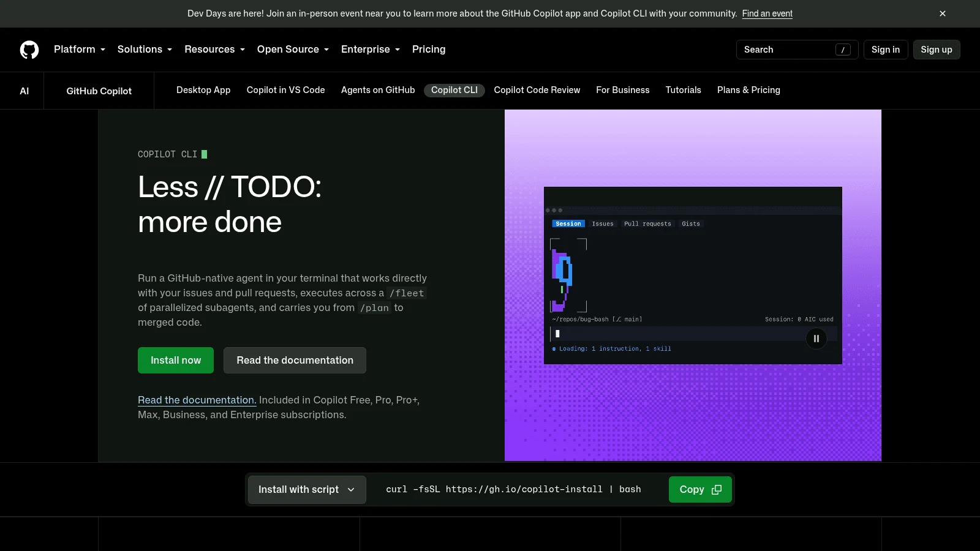980x551 pixels.
Task: Pause the terminal demo animation
Action: click(816, 339)
